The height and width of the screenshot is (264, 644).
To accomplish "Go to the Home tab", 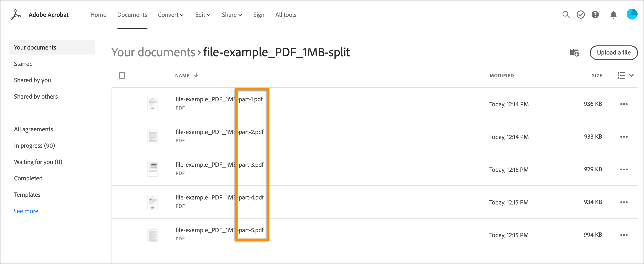I will point(98,15).
